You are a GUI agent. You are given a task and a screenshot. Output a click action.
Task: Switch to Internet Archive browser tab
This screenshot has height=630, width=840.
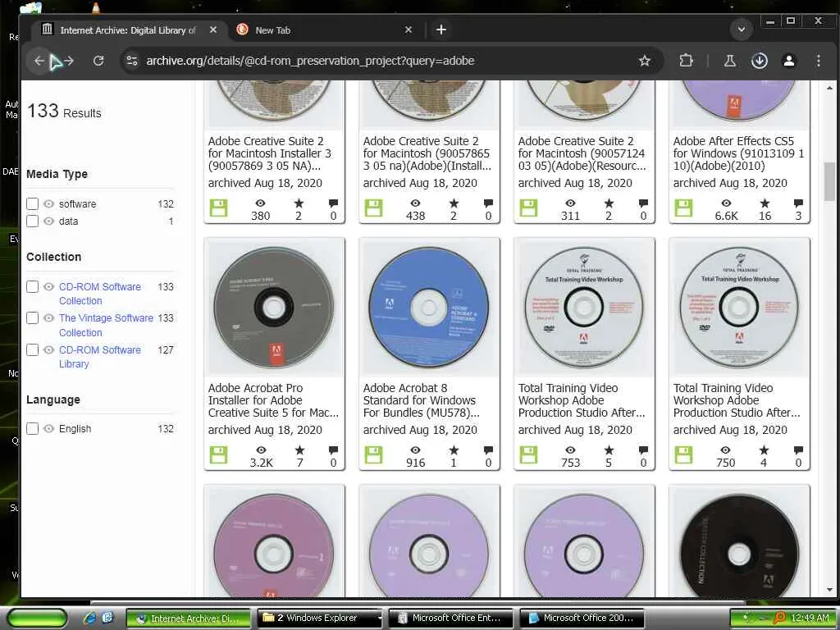click(127, 30)
